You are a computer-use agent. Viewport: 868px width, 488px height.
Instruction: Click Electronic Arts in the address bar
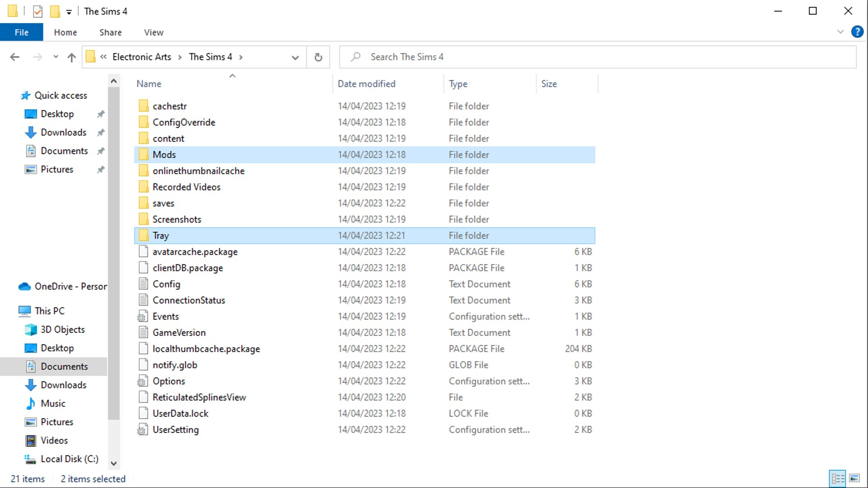pyautogui.click(x=141, y=57)
